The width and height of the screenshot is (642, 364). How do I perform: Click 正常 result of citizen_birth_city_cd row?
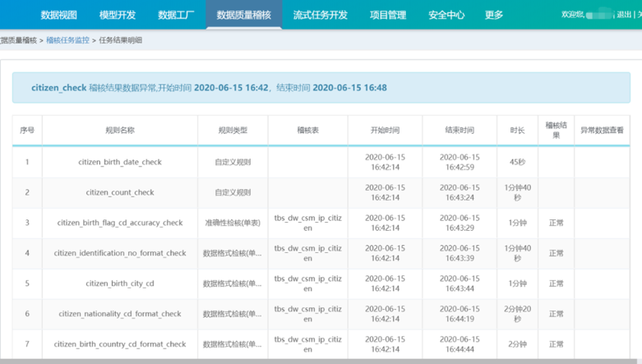click(x=556, y=283)
